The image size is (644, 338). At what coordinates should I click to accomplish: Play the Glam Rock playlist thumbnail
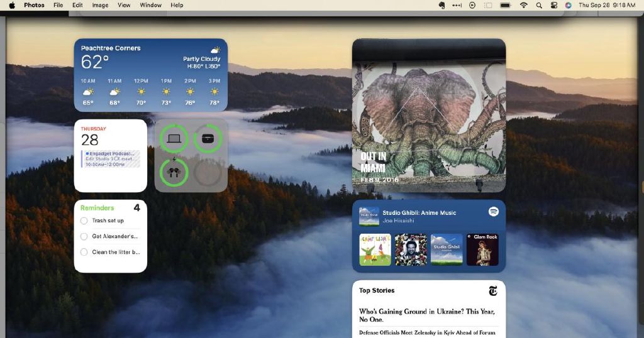coord(482,250)
